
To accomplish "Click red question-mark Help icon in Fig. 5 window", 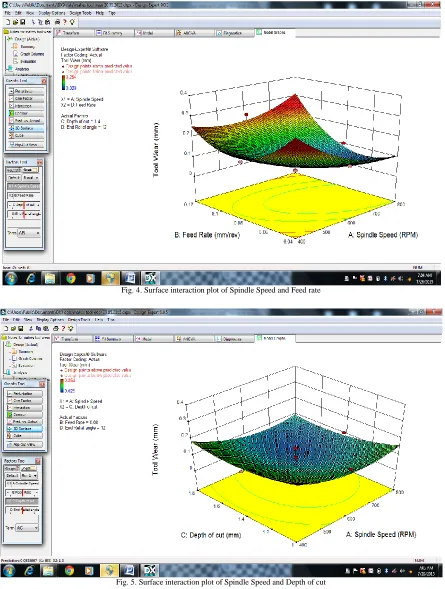I will coord(63,328).
